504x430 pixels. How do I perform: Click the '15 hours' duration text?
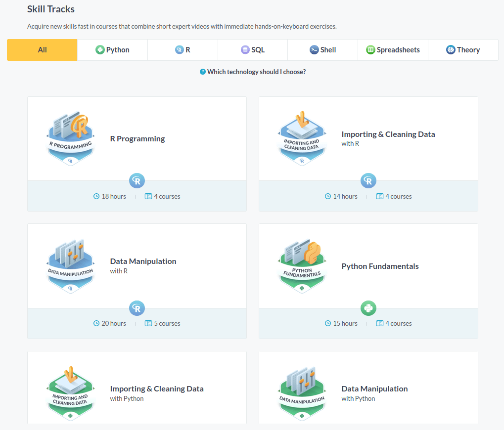pyautogui.click(x=345, y=323)
